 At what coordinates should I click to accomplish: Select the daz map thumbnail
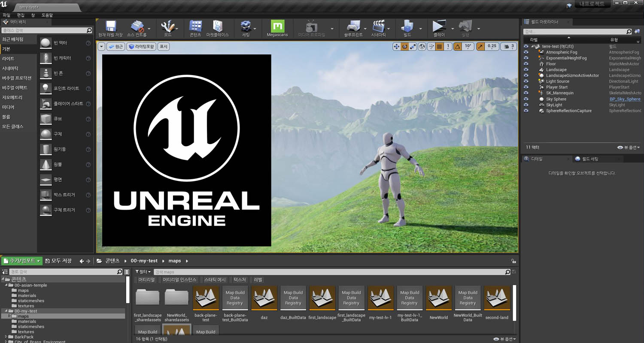coord(264,298)
